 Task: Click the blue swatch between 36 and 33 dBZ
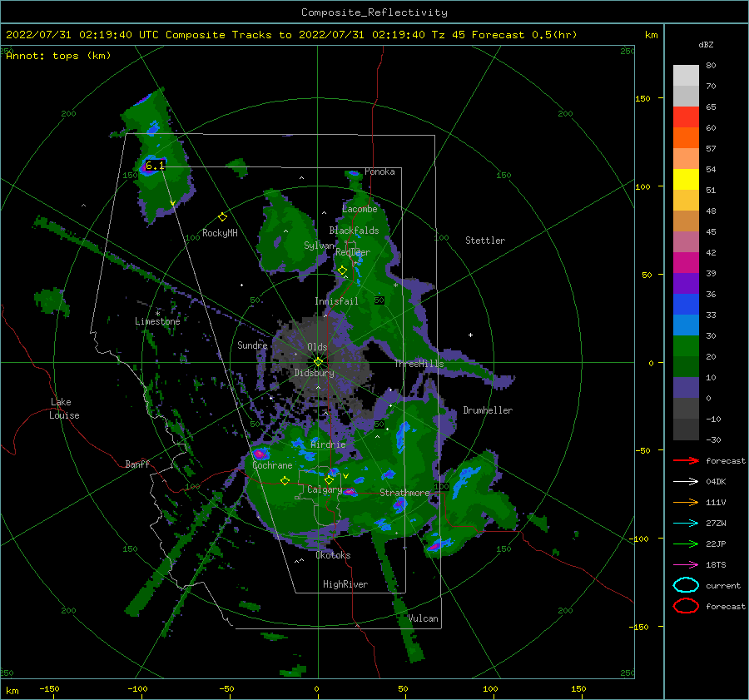686,305
